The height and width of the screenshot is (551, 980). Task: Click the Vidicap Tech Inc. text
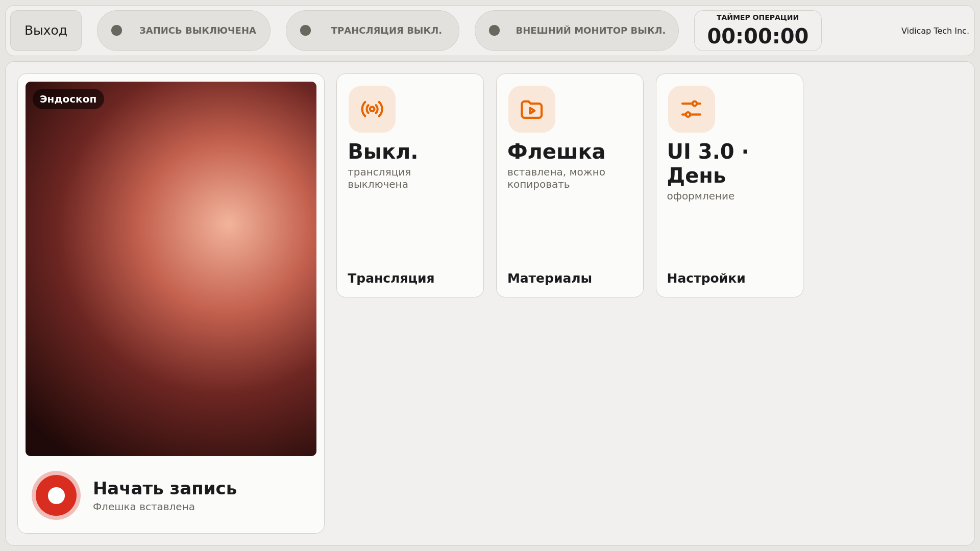(935, 31)
